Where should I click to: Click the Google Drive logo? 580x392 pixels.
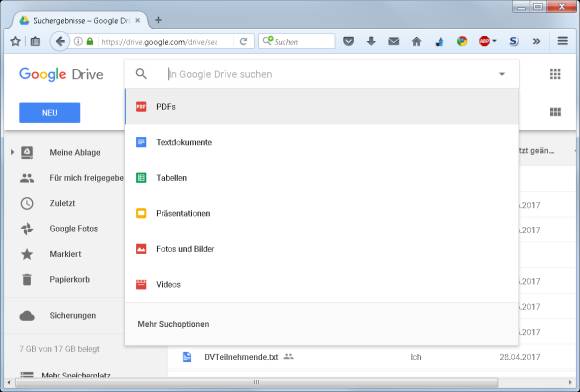(x=61, y=74)
